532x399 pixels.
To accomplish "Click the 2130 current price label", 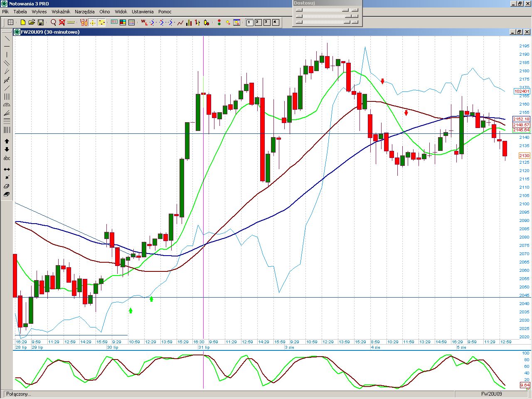I will [x=524, y=155].
